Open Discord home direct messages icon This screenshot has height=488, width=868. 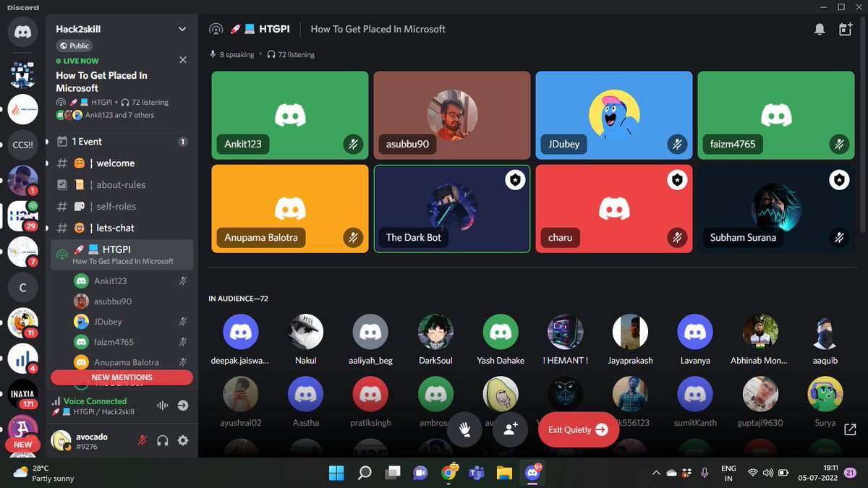pyautogui.click(x=22, y=33)
